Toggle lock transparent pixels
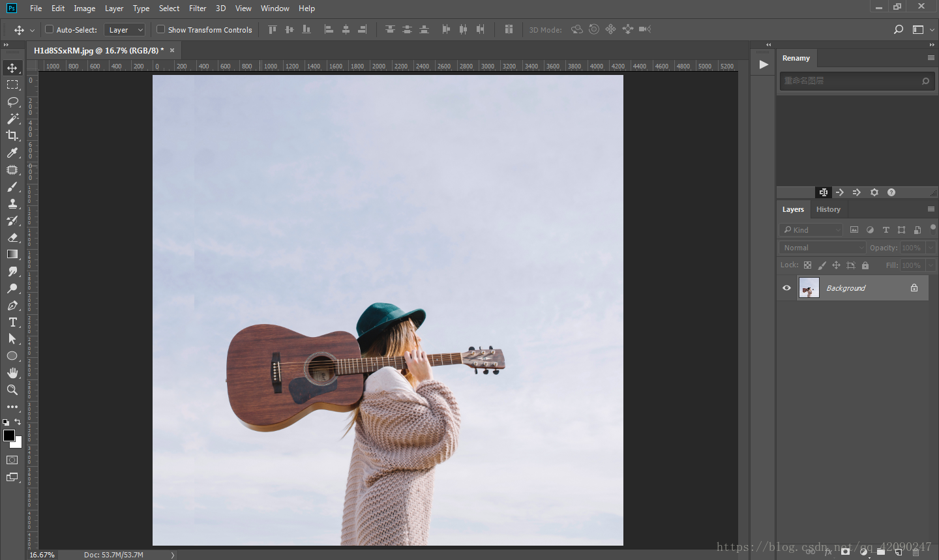Screen dimensions: 939x560 point(807,265)
